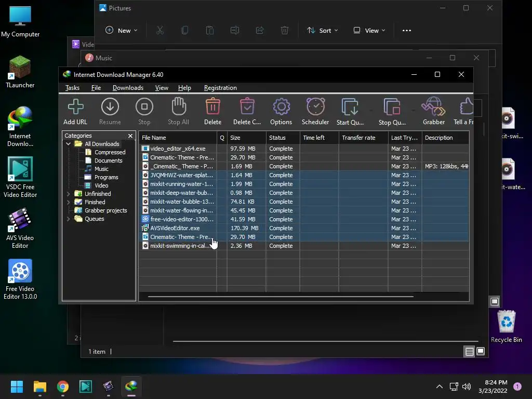Click the Description column header
The height and width of the screenshot is (399, 532).
click(445, 138)
